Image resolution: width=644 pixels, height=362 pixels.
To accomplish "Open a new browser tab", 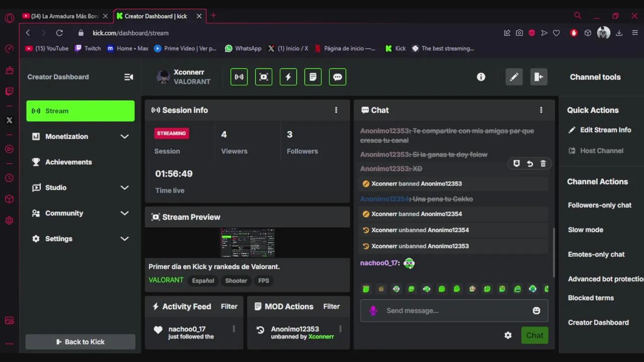I will [213, 16].
